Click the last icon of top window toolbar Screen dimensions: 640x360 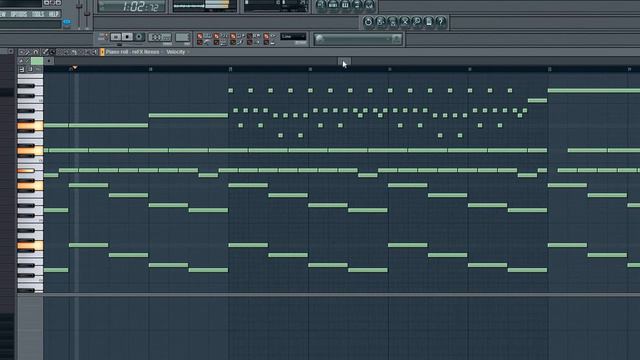coord(369,5)
